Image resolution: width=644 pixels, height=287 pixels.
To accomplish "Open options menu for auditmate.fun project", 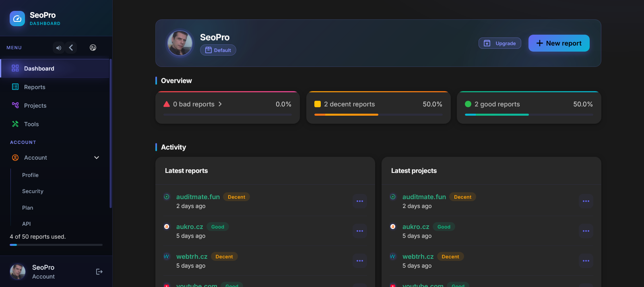I will pos(586,201).
